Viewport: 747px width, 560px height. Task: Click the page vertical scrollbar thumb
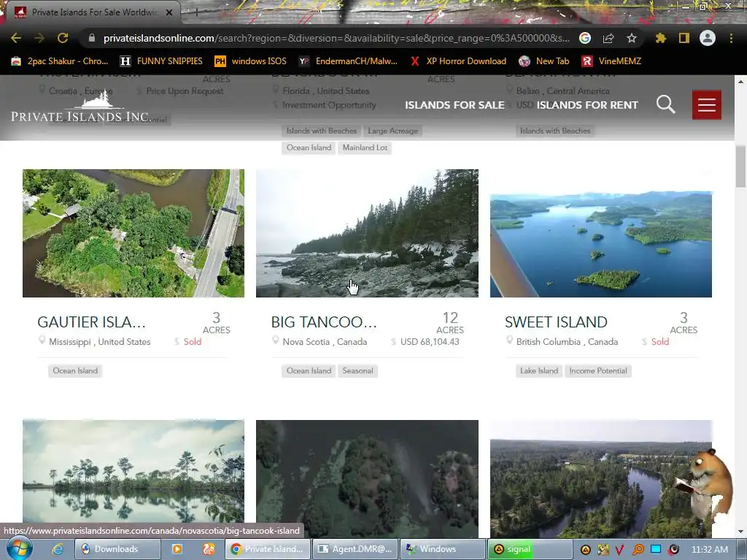pos(740,167)
